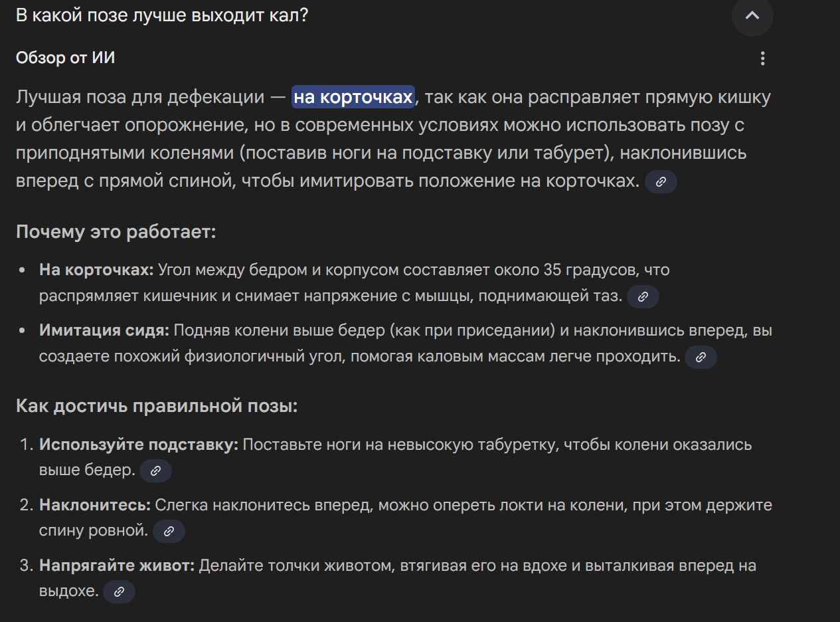Viewport: 840px width, 622px height.
Task: Open source link after the Имитация сидя bullet
Action: (x=701, y=358)
